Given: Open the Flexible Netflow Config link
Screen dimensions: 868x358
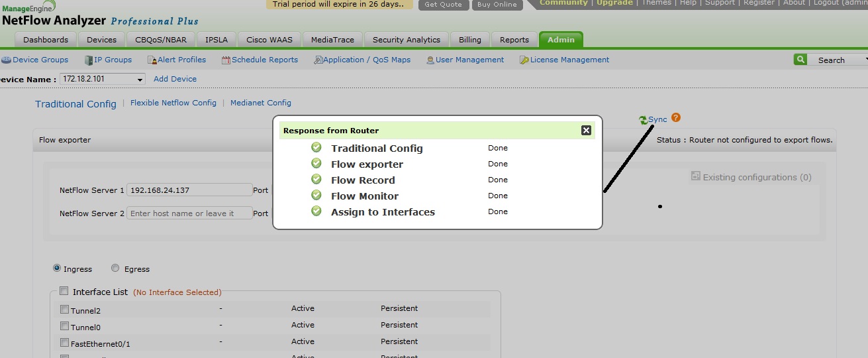Looking at the screenshot, I should (x=173, y=103).
